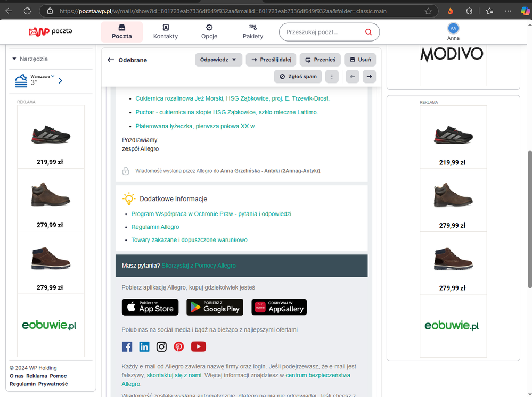Go to next message arrow
The image size is (532, 397).
tap(369, 77)
